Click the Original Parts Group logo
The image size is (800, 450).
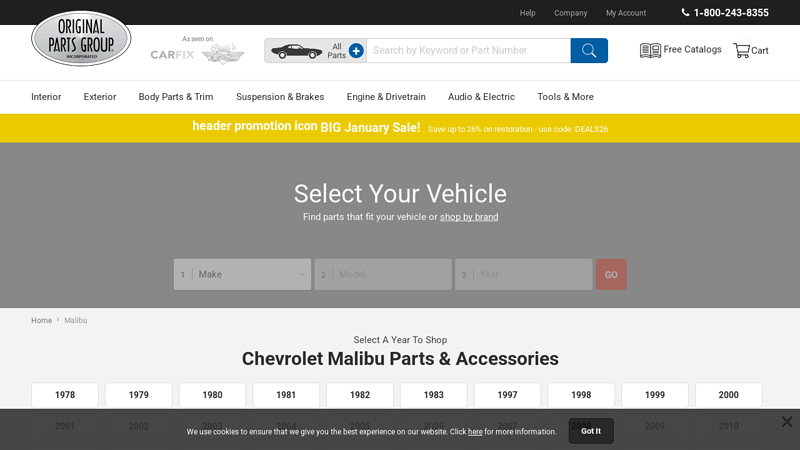pos(81,39)
